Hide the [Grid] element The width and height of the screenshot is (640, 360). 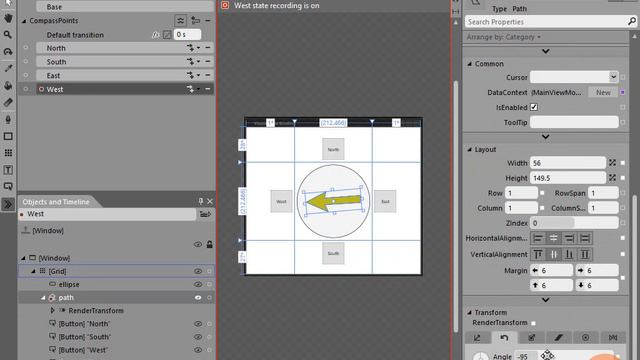point(198,271)
